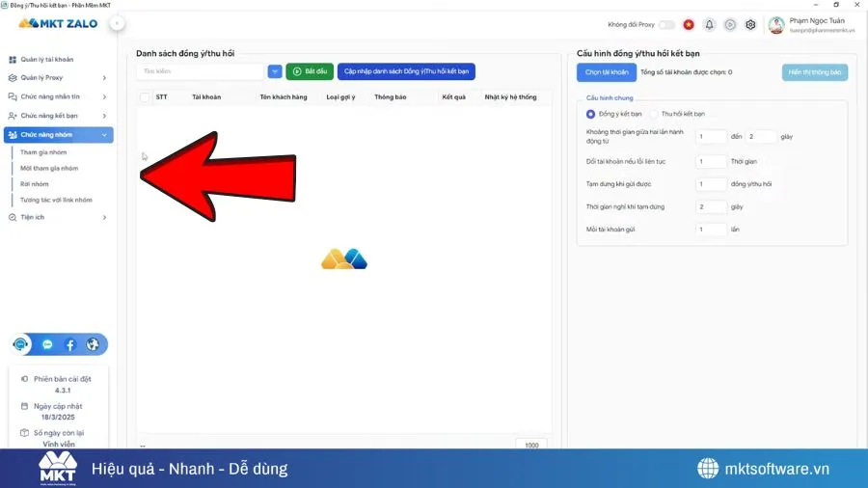
Task: Tick the select-all checkbox in table header
Action: (145, 97)
